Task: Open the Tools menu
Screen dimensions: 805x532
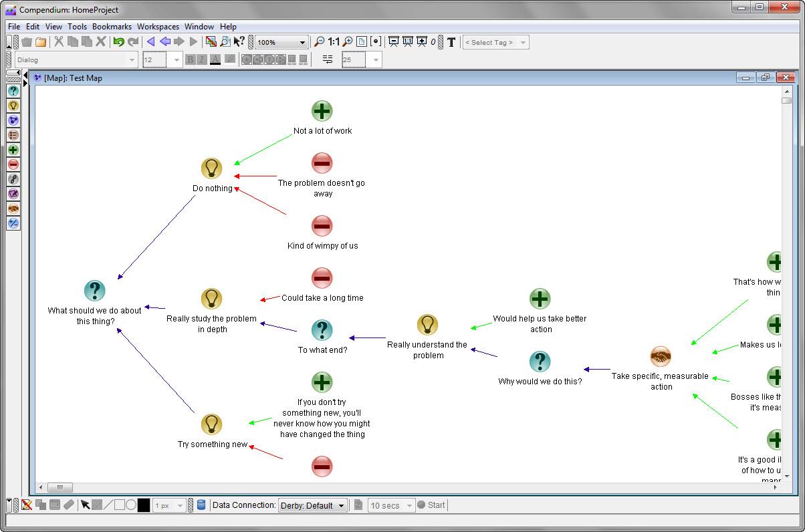Action: pyautogui.click(x=78, y=27)
